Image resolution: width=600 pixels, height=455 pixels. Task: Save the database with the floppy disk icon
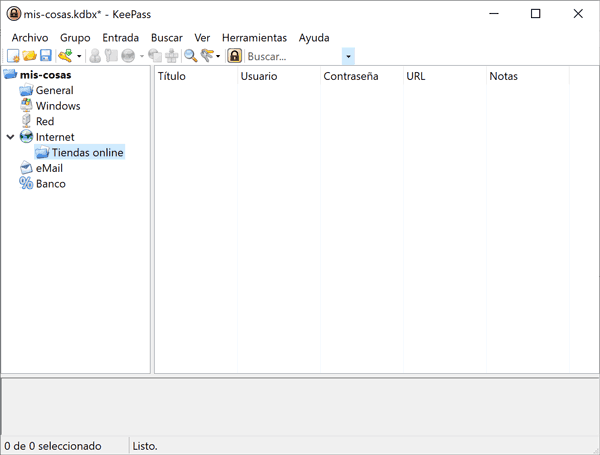pos(46,56)
